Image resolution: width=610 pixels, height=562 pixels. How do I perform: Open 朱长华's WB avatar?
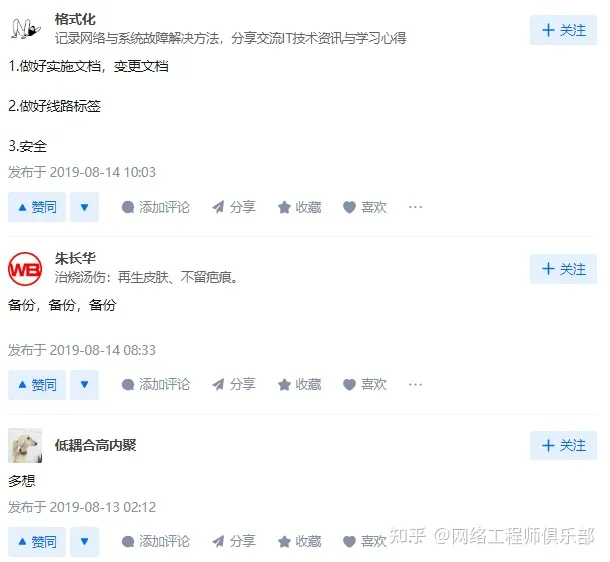click(25, 269)
